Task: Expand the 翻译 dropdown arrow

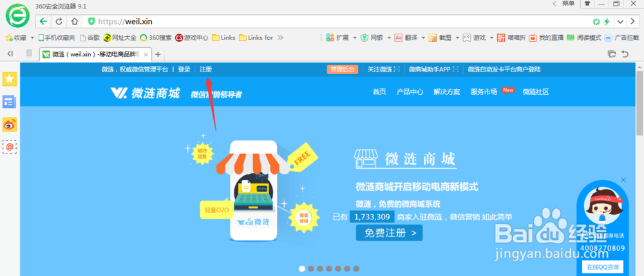Action: click(423, 38)
